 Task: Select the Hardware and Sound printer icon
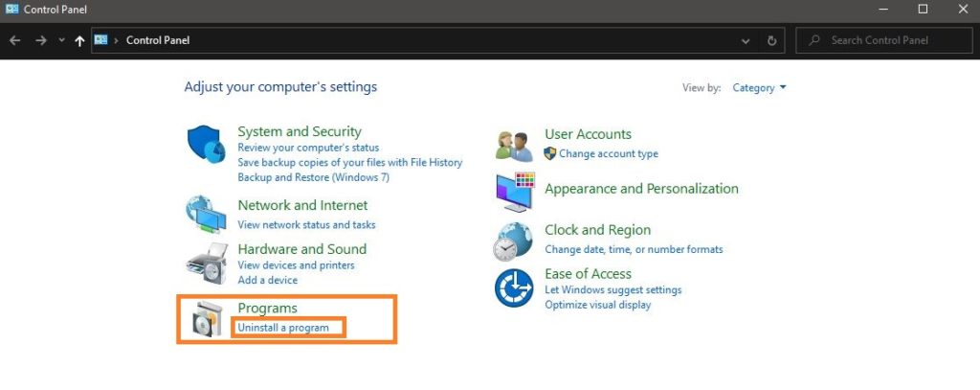[207, 263]
